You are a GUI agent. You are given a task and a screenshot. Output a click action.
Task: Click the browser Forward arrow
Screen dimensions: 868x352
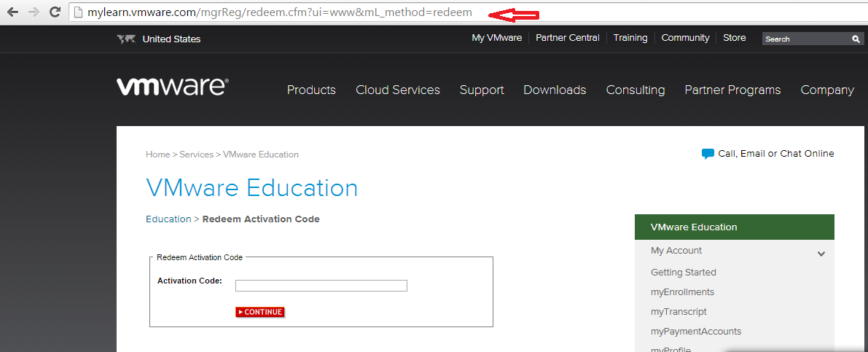pyautogui.click(x=34, y=12)
